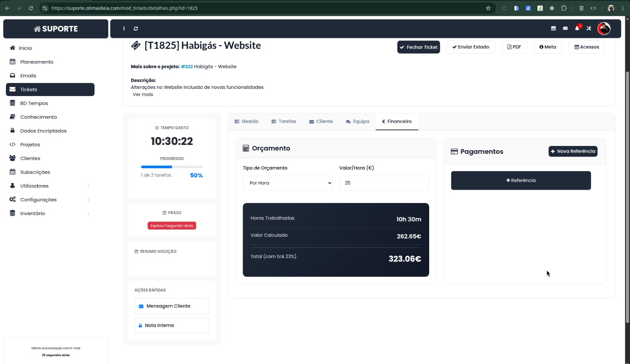
Task: Open the Tipo de Orçamento dropdown
Action: [x=287, y=183]
